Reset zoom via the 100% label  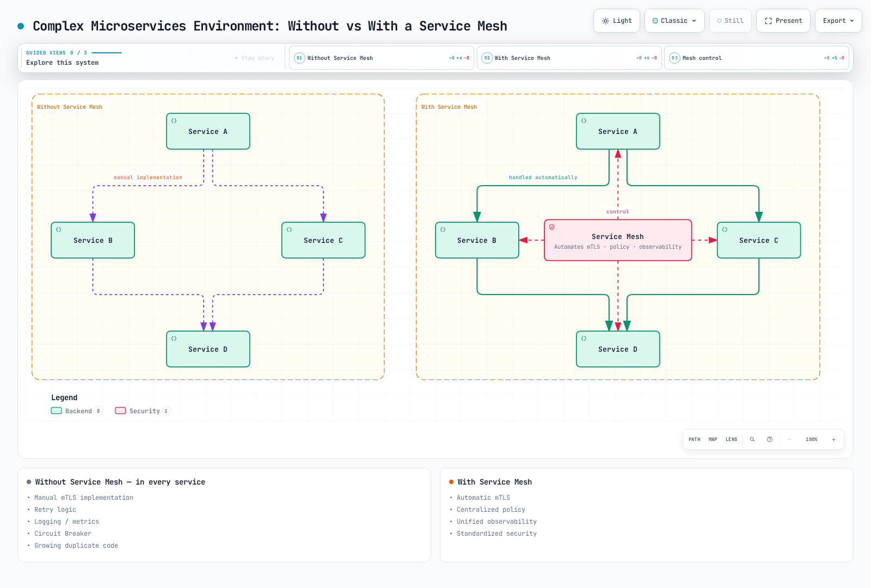pos(812,439)
